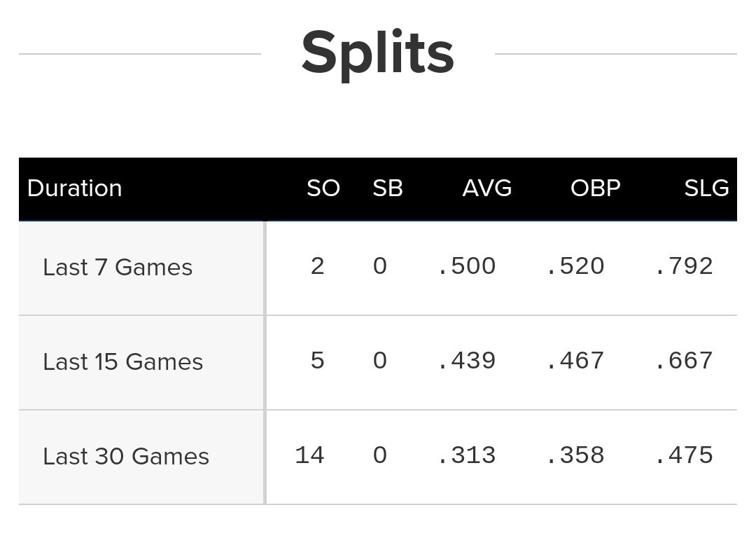Select the Last 15 Games row label

pos(123,362)
